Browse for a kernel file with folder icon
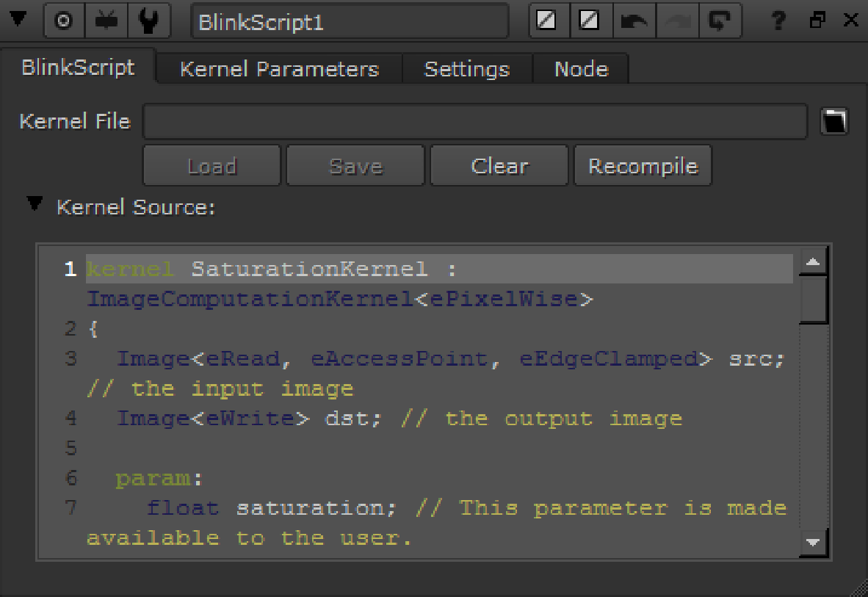 point(833,122)
